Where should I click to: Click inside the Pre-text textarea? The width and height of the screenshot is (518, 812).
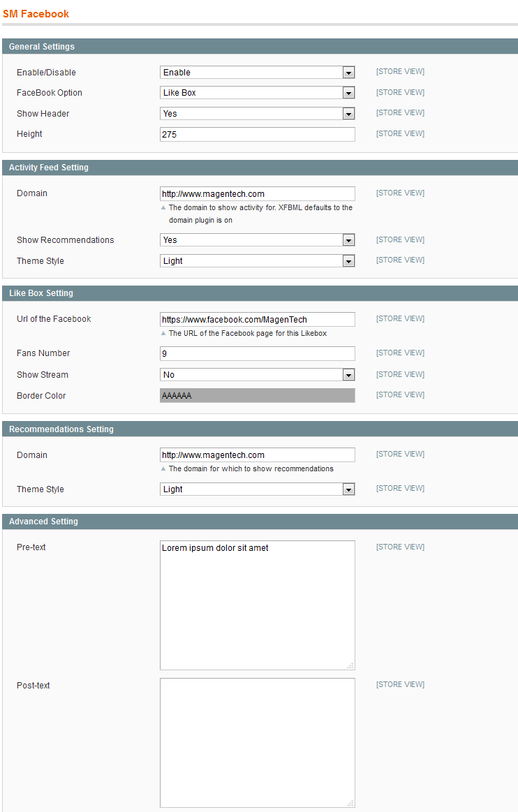pos(258,605)
